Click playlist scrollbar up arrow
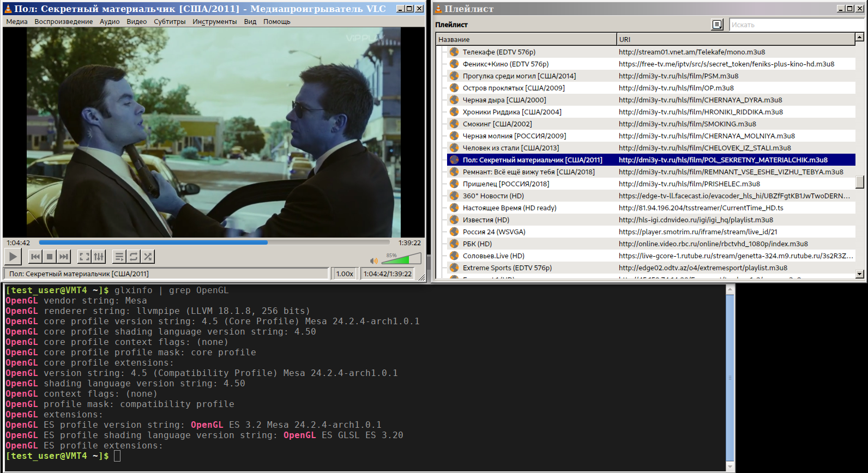Image resolution: width=868 pixels, height=473 pixels. point(860,37)
